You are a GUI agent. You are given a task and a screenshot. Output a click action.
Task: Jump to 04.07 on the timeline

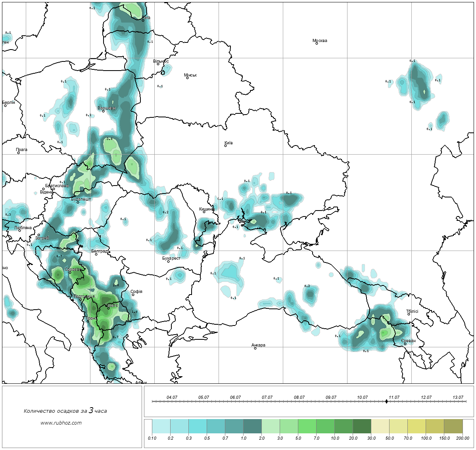tap(172, 397)
